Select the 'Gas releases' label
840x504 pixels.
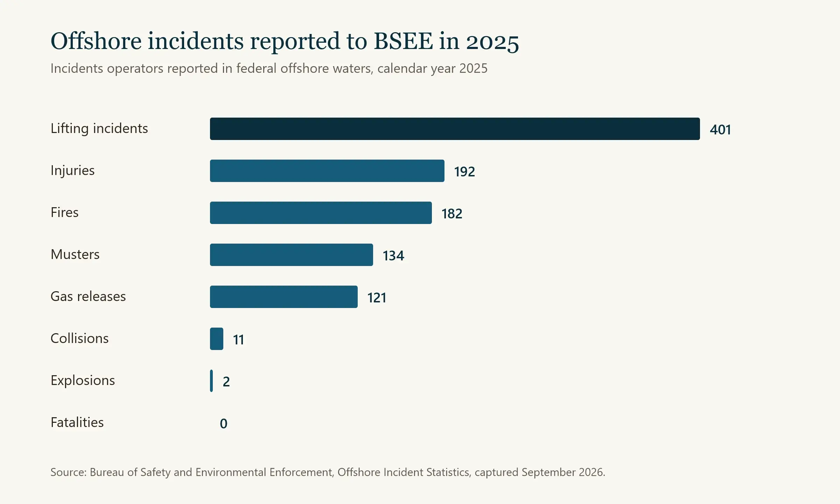coord(88,296)
